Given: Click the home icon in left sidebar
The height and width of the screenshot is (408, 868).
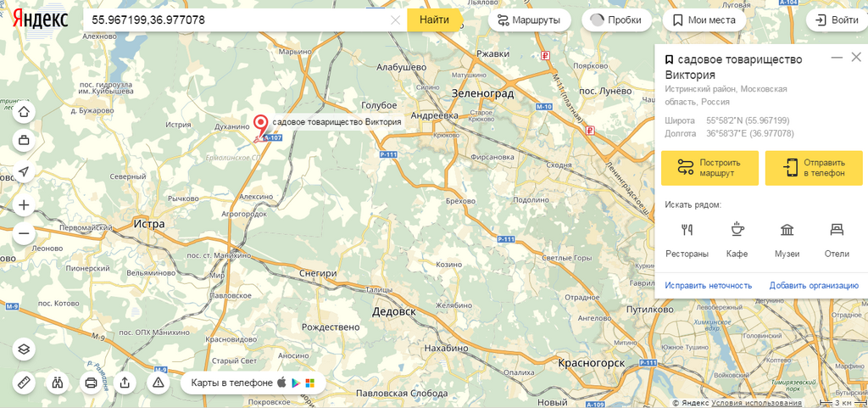Looking at the screenshot, I should pyautogui.click(x=24, y=112).
